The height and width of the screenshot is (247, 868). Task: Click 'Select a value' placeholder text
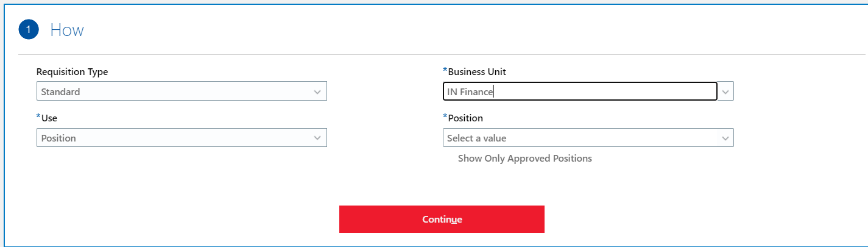tap(476, 138)
